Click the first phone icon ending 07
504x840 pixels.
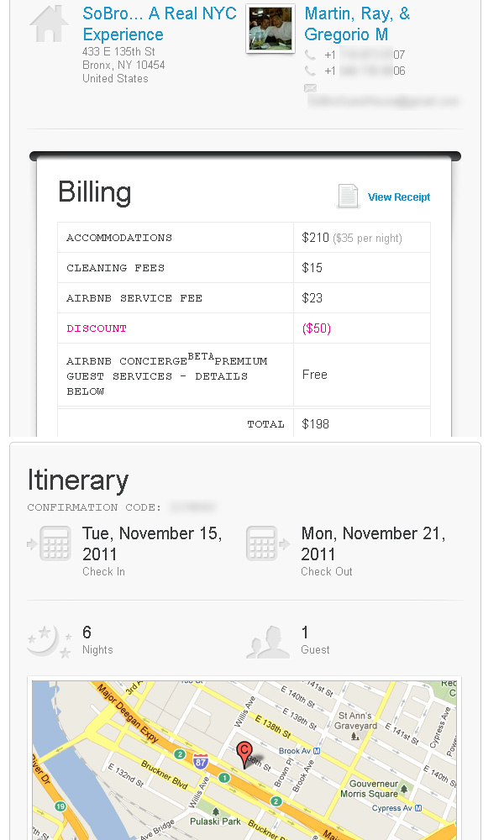click(x=310, y=54)
